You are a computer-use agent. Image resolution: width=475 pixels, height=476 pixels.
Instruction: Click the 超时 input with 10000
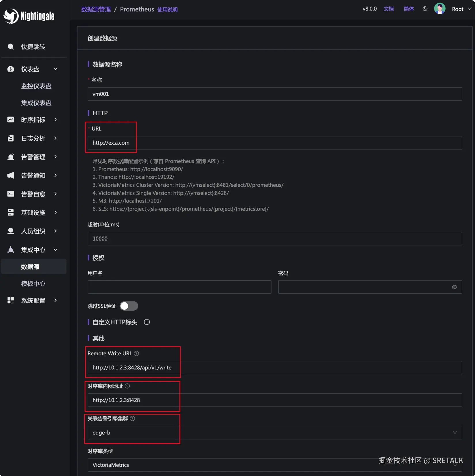(275, 239)
